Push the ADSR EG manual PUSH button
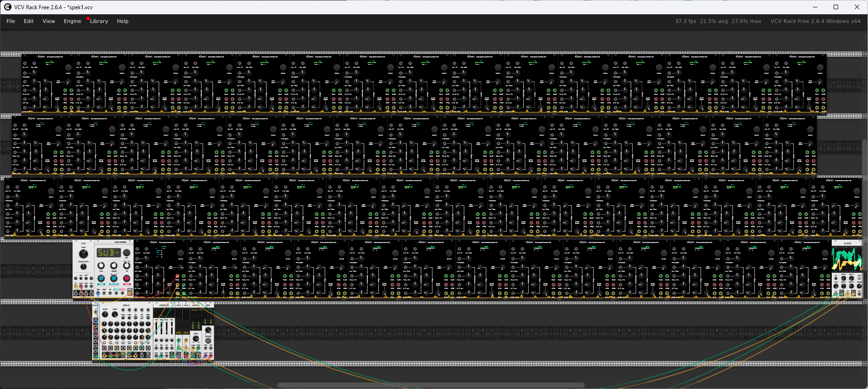This screenshot has height=389, width=868. 156,356
